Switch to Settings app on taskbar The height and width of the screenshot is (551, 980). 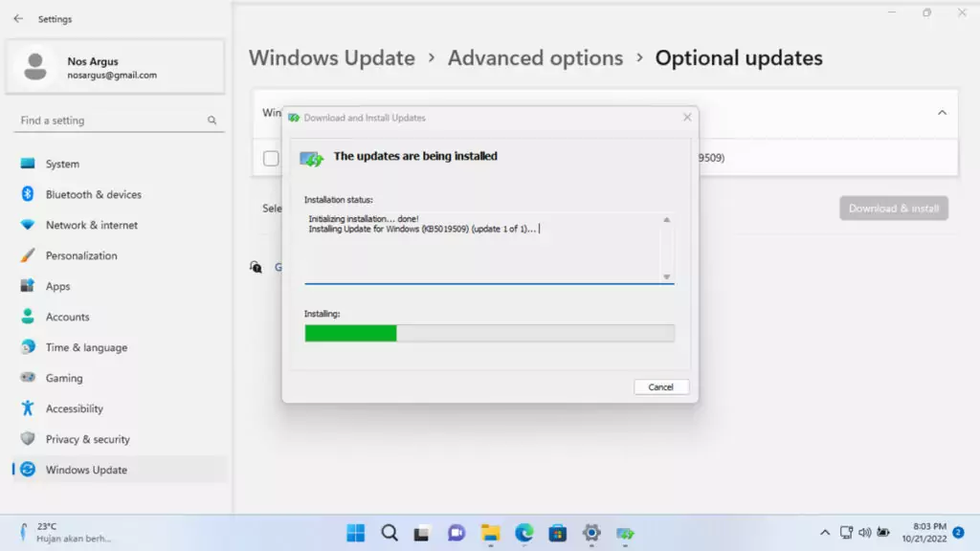591,533
